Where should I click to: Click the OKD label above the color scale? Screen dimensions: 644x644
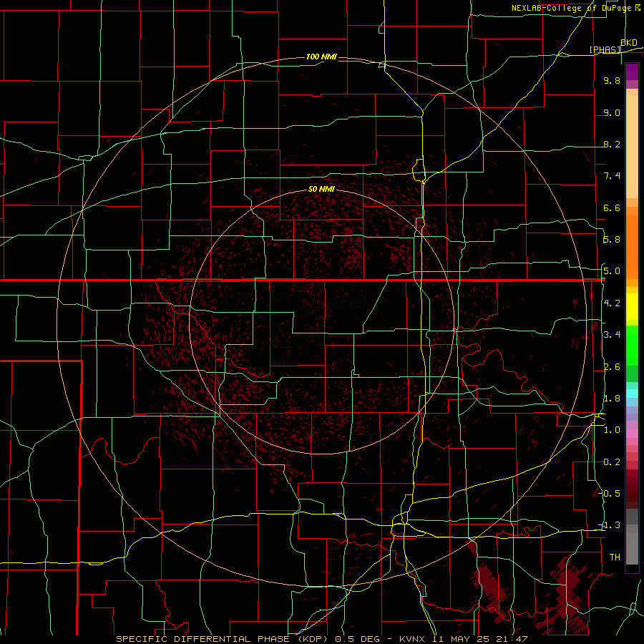(629, 43)
